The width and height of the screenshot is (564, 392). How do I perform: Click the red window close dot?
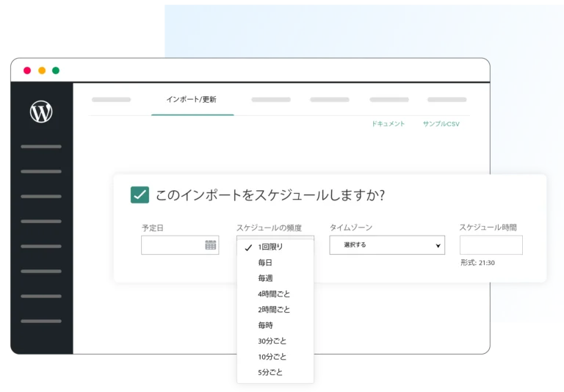pyautogui.click(x=27, y=70)
